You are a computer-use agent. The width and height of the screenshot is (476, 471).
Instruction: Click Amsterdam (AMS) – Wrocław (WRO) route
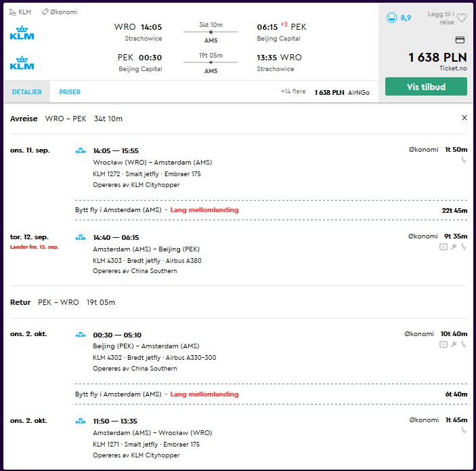152,433
